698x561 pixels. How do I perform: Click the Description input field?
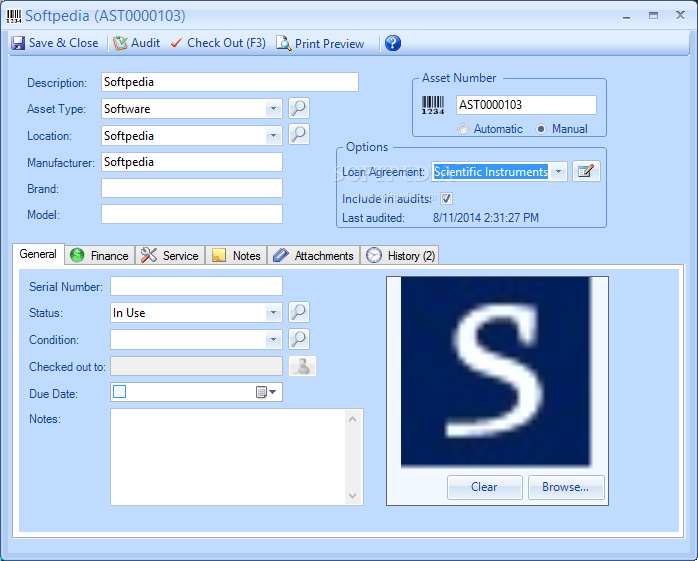tap(230, 82)
